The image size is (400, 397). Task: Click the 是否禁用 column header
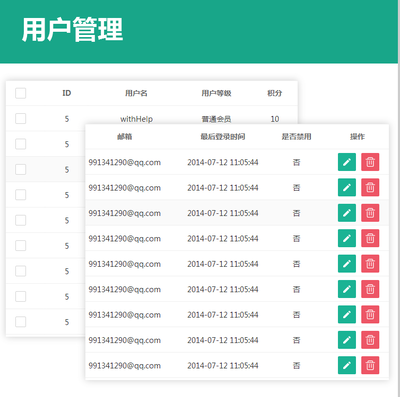tap(296, 137)
